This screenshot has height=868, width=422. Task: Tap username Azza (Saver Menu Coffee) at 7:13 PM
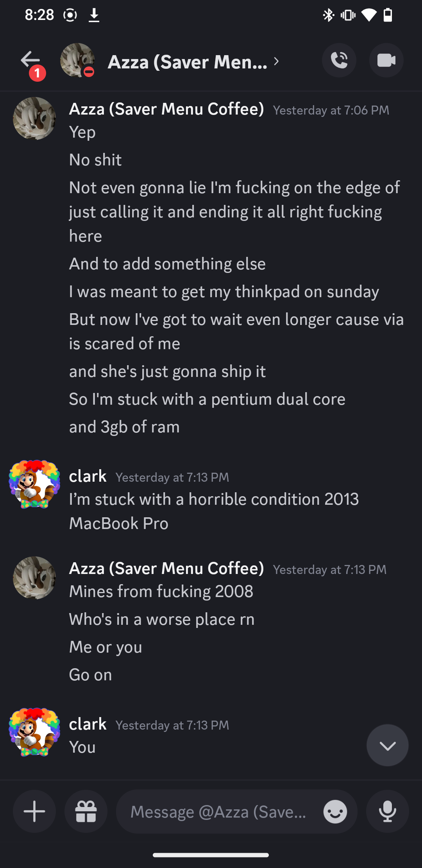click(166, 569)
